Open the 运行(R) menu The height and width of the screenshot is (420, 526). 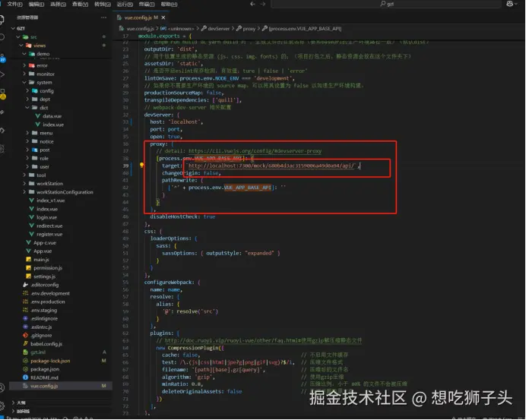[x=125, y=4]
